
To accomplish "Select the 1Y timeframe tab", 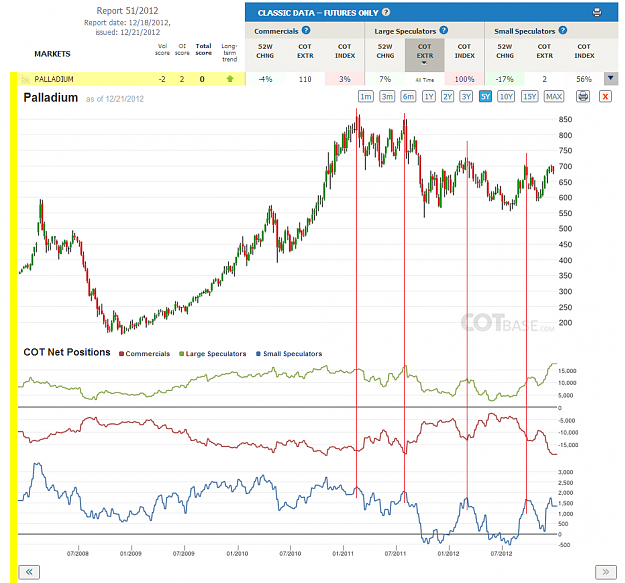I will click(428, 96).
